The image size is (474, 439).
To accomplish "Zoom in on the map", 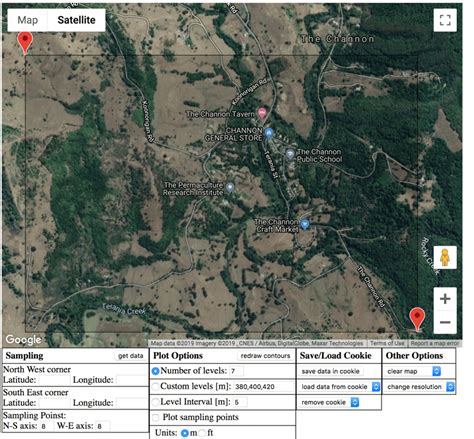I will tap(445, 299).
